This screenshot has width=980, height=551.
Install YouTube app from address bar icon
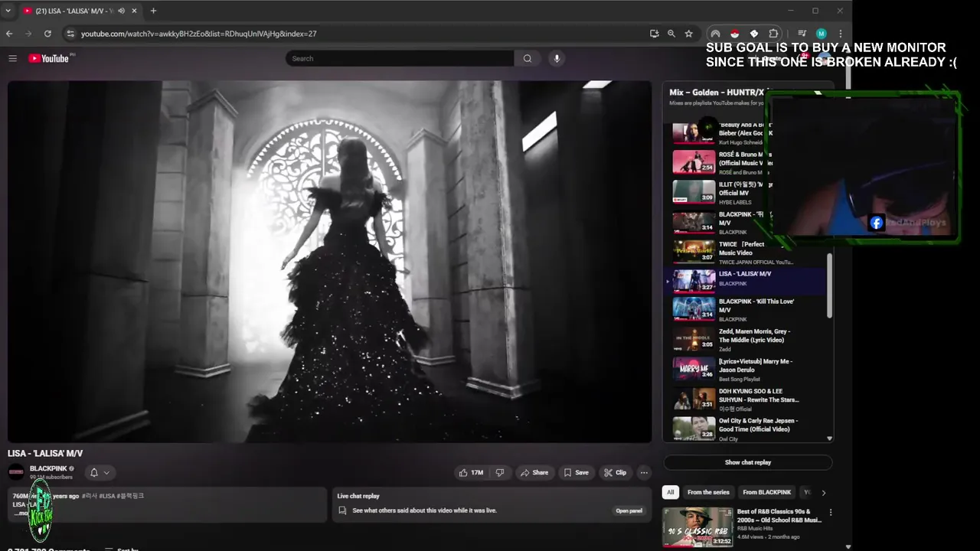point(654,34)
